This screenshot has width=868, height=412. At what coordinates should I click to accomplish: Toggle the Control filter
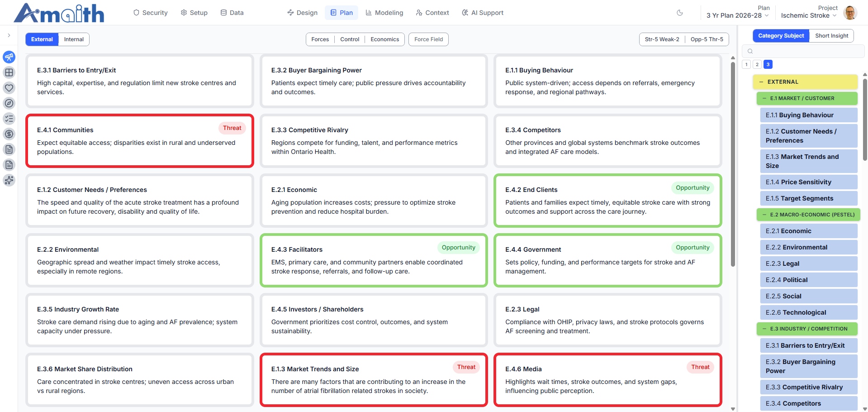point(350,39)
